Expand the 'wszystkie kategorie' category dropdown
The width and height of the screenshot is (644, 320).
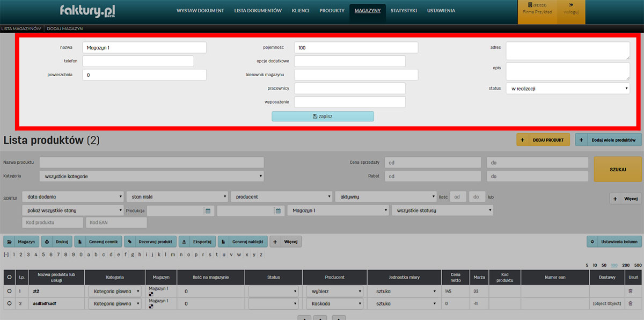151,176
